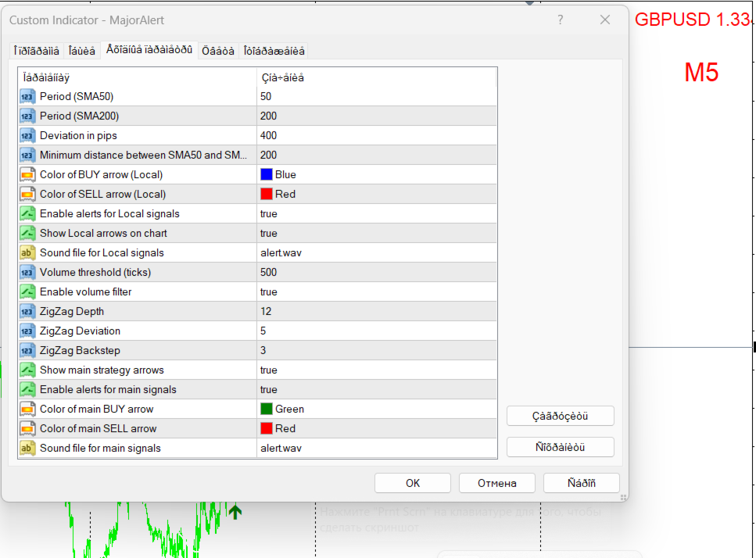The height and width of the screenshot is (558, 756).
Task: Click the bool icon beside Enable alerts for Local signals
Action: point(27,214)
